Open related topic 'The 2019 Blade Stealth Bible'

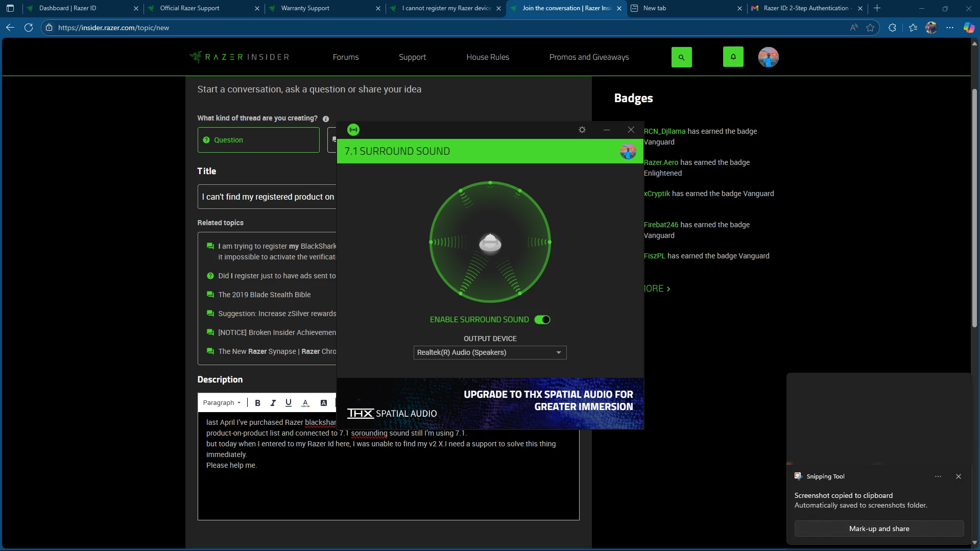[264, 295]
